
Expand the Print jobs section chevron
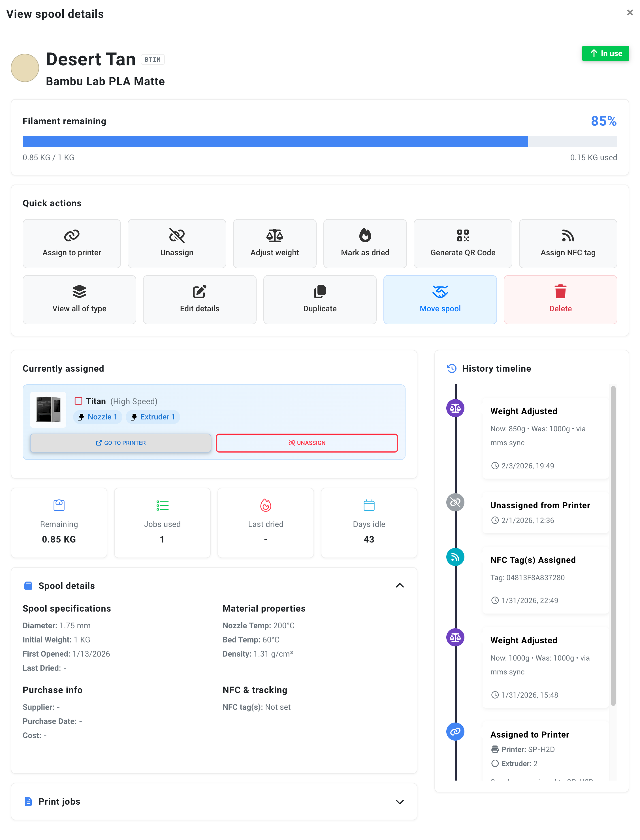400,802
